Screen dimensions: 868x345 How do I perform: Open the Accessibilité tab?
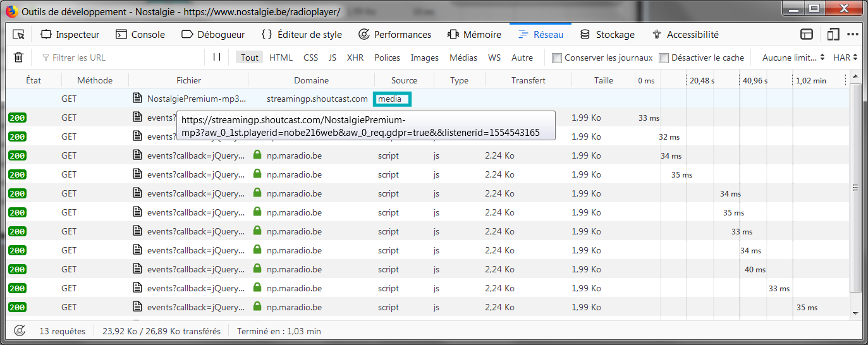click(685, 35)
